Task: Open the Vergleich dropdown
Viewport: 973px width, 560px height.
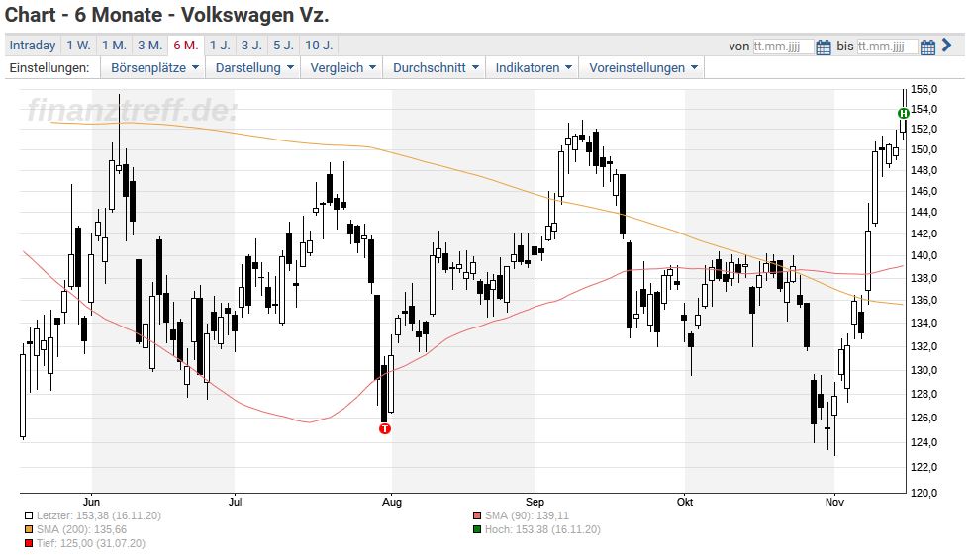Action: (x=342, y=68)
